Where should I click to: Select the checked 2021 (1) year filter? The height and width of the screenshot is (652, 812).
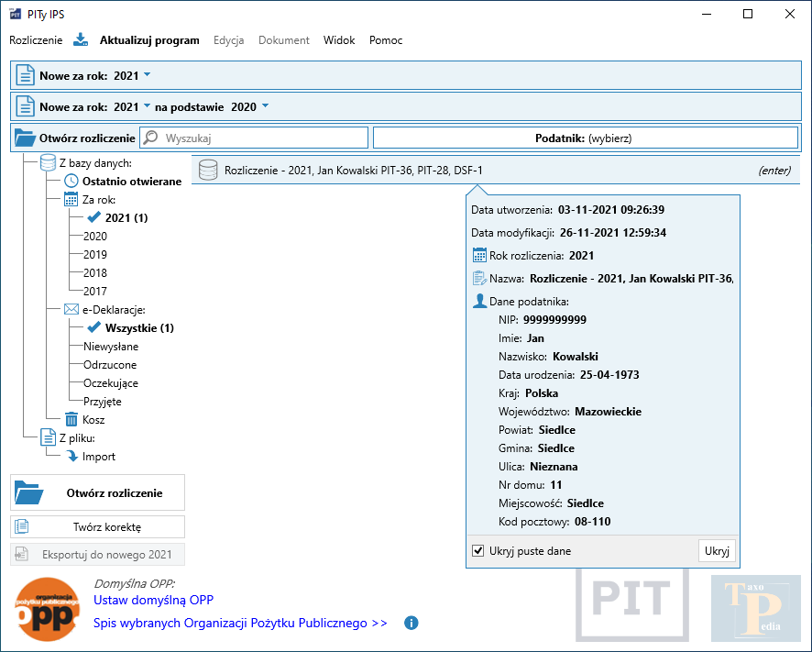[126, 218]
